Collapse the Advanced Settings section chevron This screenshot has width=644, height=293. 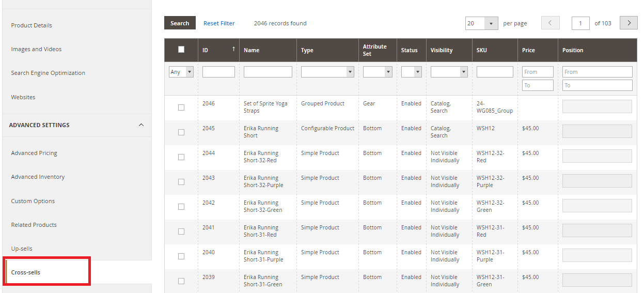[x=141, y=125]
